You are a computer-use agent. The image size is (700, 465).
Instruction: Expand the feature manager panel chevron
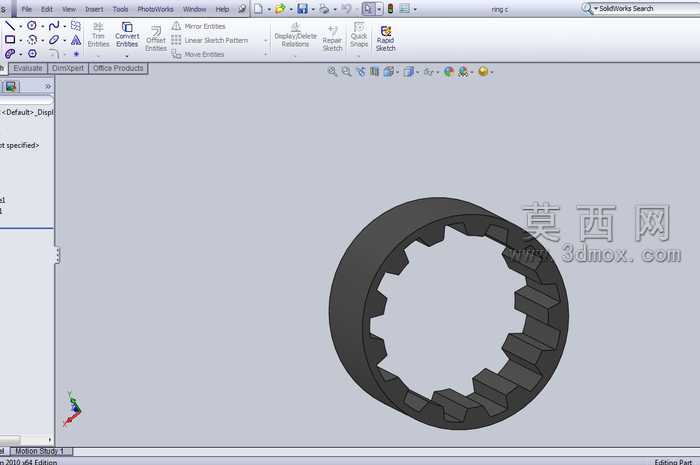(48, 86)
